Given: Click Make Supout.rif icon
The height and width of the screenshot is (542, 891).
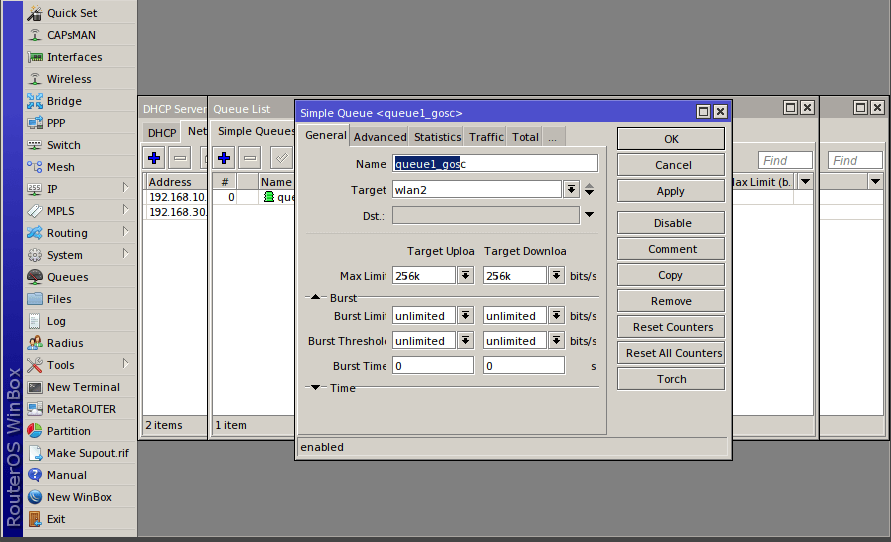Looking at the screenshot, I should coord(35,453).
